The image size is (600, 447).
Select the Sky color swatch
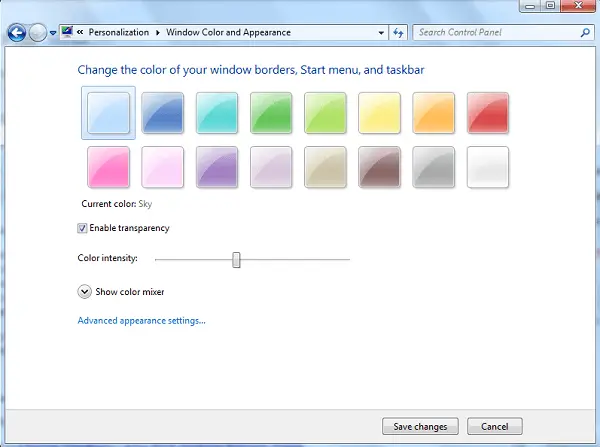108,113
